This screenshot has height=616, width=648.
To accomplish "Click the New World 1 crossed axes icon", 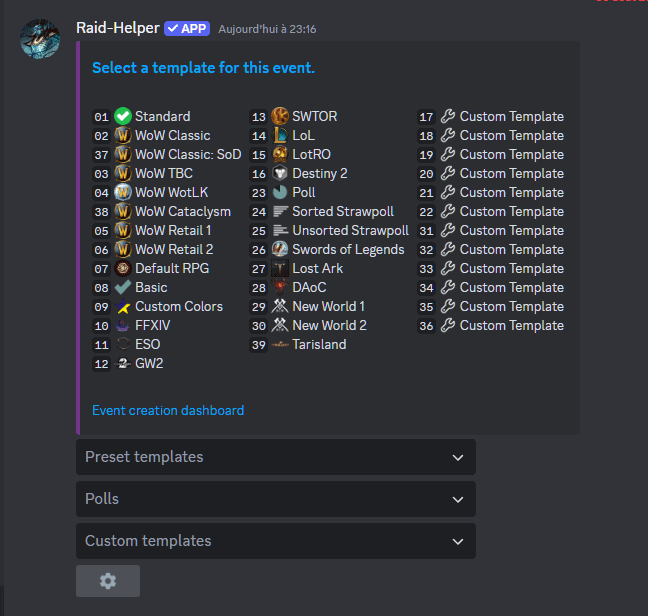I will tap(280, 306).
